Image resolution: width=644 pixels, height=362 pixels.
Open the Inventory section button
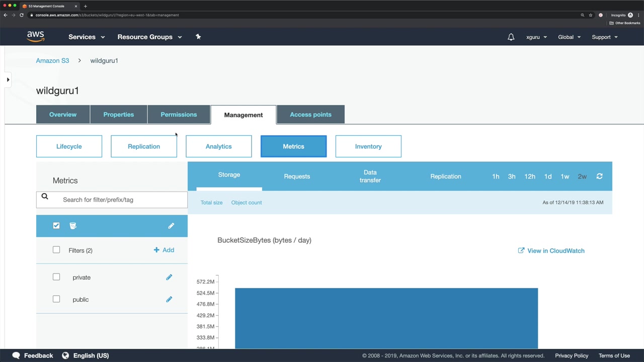[x=368, y=146]
